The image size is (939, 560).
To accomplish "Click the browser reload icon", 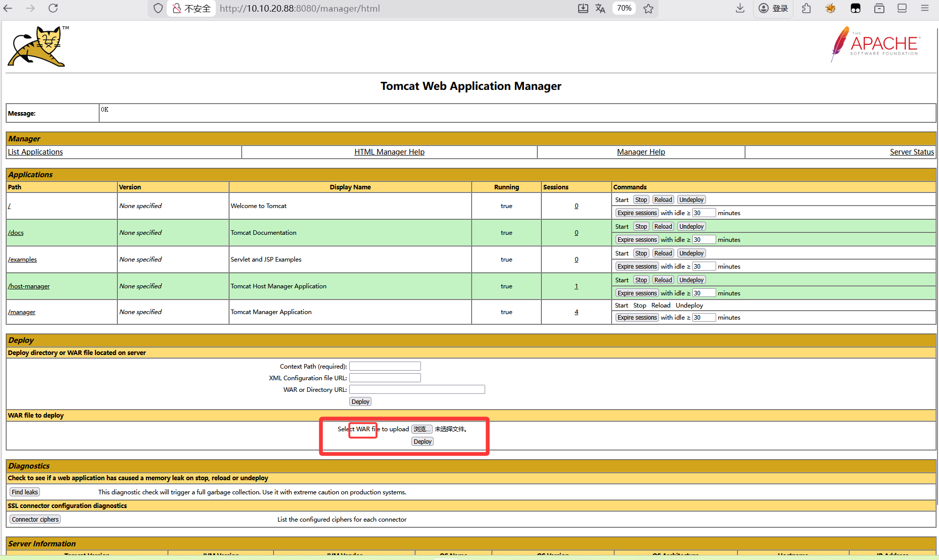I will tap(53, 8).
